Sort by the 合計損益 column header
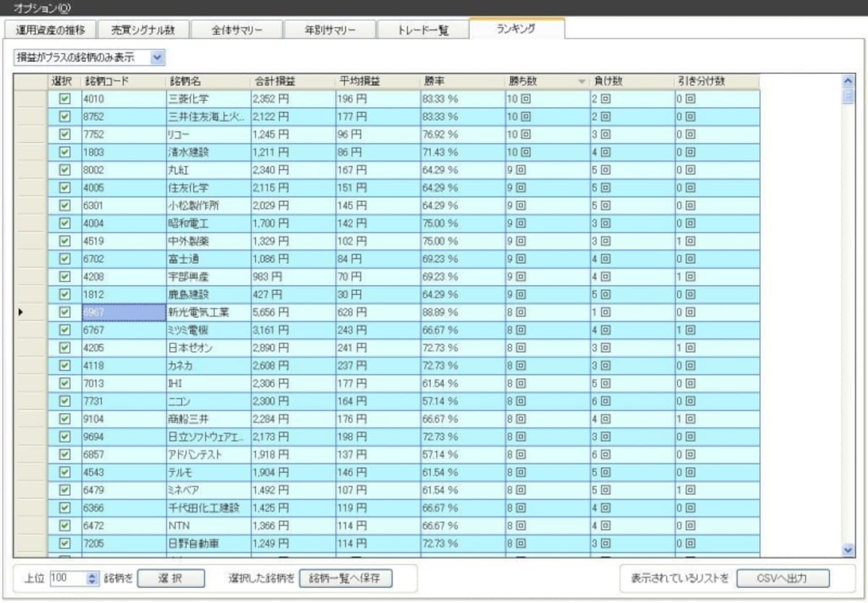The width and height of the screenshot is (868, 603). point(292,81)
